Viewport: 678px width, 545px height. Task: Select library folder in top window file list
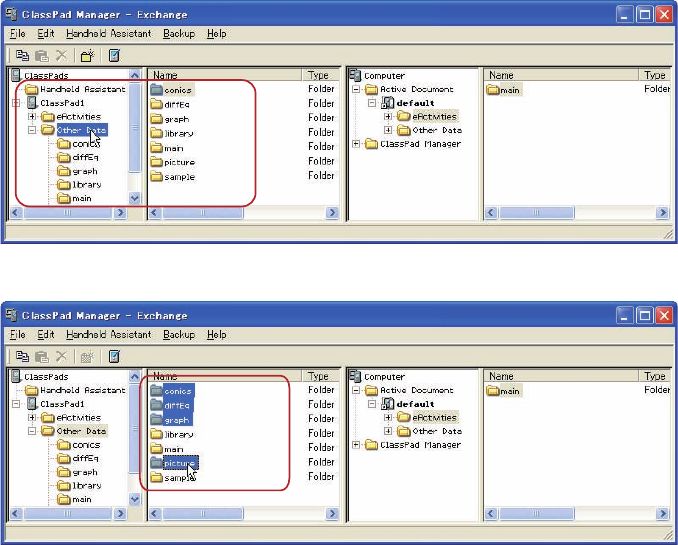(x=172, y=133)
